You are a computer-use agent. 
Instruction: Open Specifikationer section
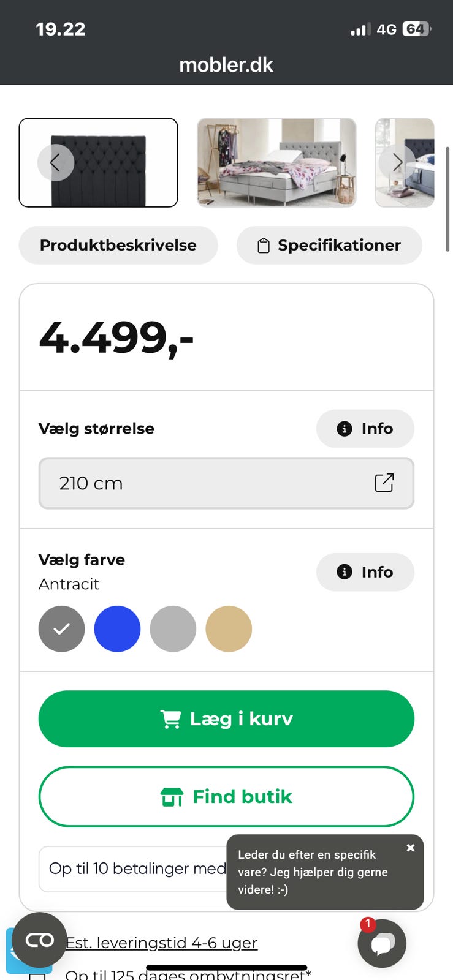(329, 245)
